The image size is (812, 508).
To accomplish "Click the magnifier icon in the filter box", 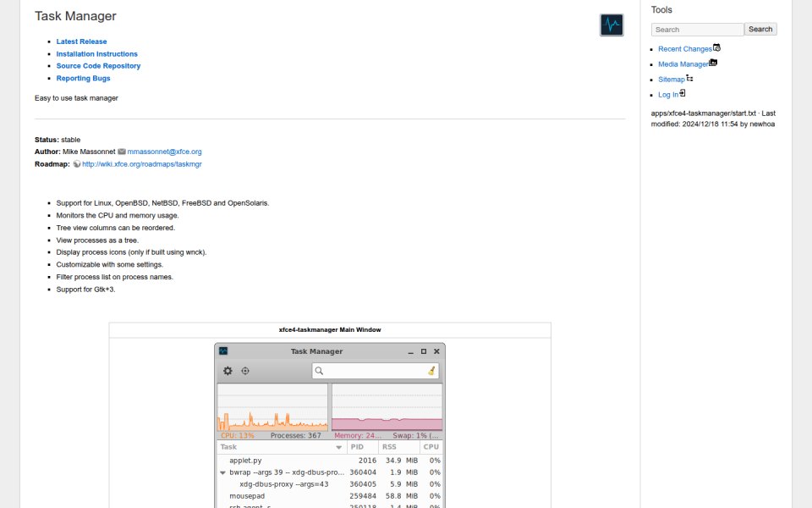I will (319, 371).
